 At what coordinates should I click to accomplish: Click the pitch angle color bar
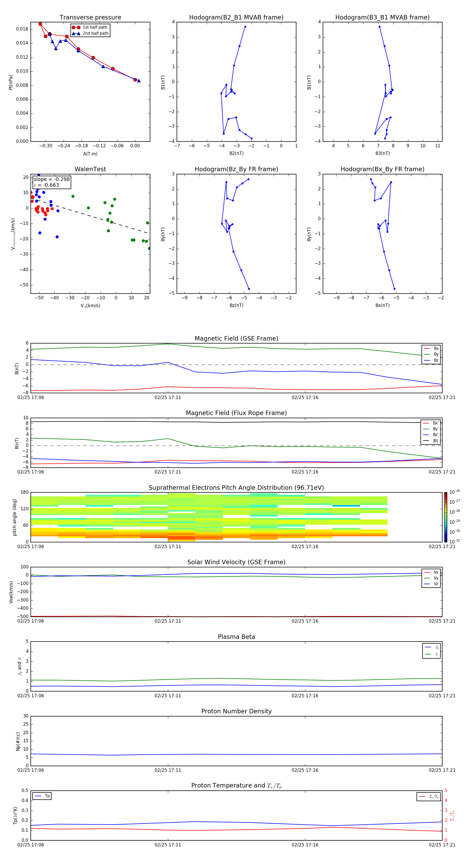point(446,517)
